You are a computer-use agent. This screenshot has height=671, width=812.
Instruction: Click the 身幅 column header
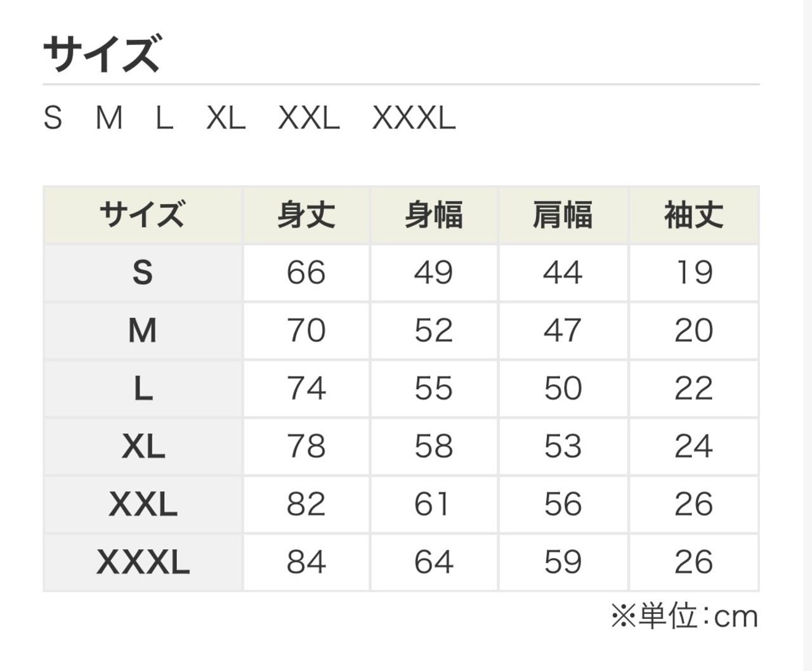click(434, 215)
